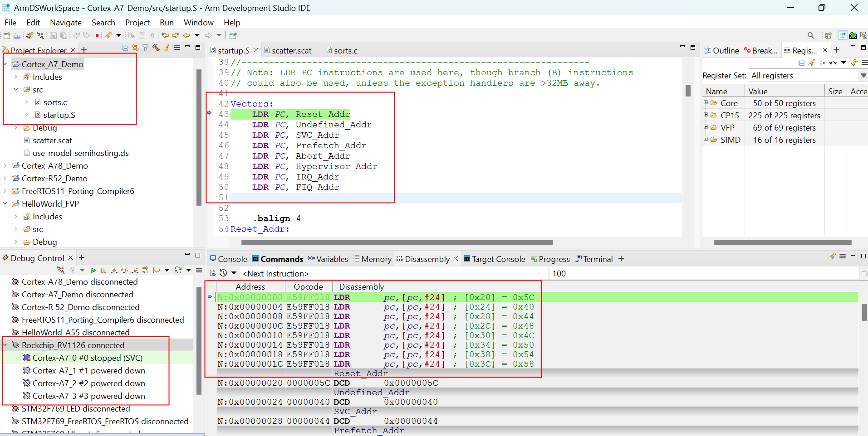Viewport: 868px width, 436px height.
Task: Click the Collapse All icon in Project Explorer
Action: 125,48
